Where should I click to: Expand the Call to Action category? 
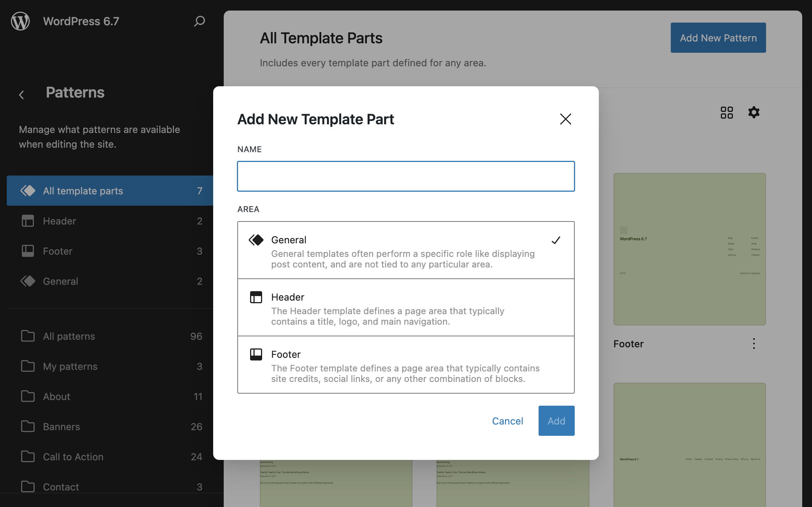[x=73, y=456]
